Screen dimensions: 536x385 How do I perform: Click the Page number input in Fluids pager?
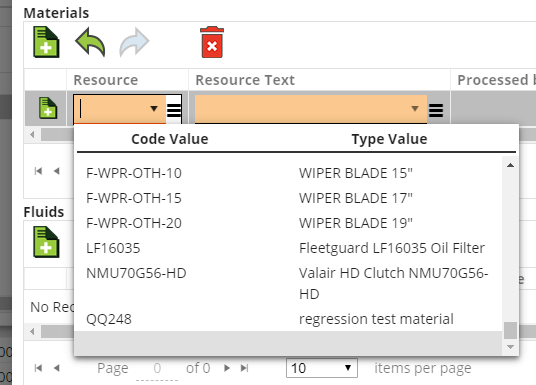tap(157, 369)
